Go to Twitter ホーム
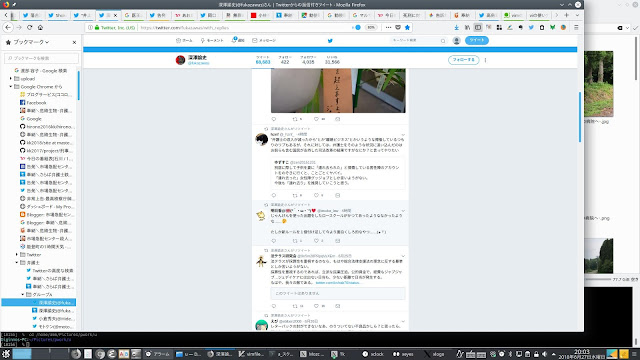This screenshot has height=360, width=640. [184, 40]
